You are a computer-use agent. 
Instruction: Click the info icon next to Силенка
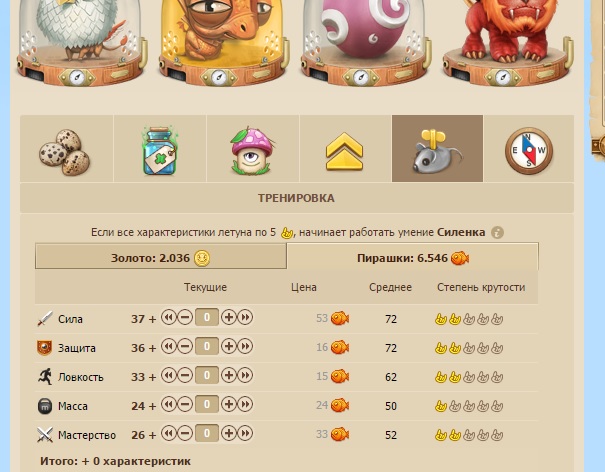pyautogui.click(x=497, y=233)
